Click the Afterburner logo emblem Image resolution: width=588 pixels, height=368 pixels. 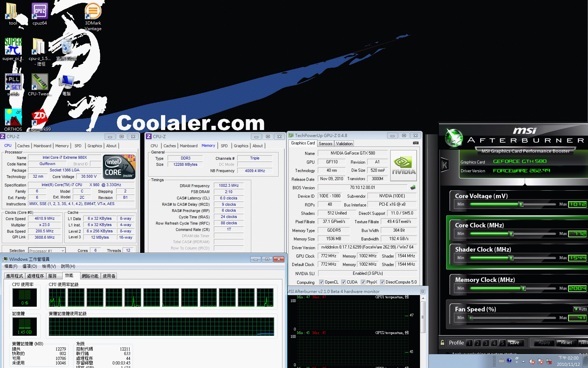click(454, 138)
